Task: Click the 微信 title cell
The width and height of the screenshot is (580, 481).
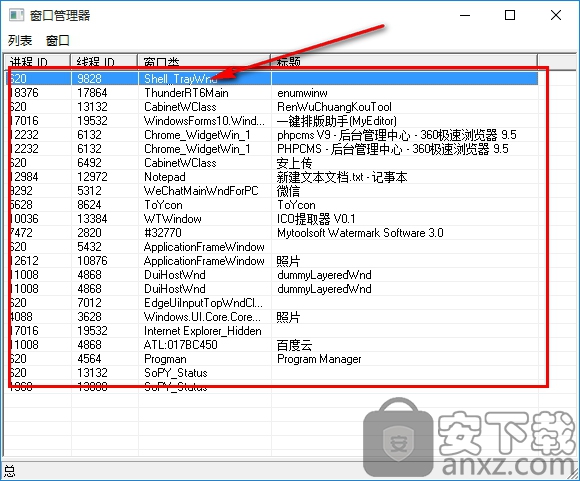Action: 289,191
